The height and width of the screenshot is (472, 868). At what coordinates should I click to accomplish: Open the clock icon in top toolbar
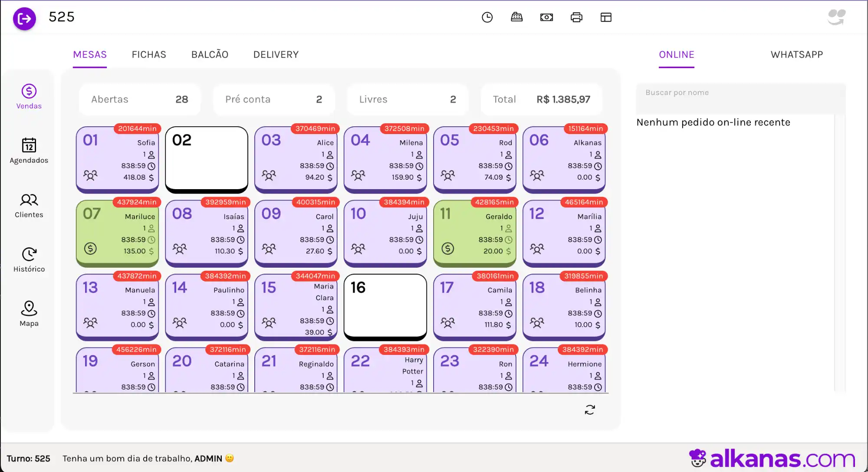tap(487, 17)
